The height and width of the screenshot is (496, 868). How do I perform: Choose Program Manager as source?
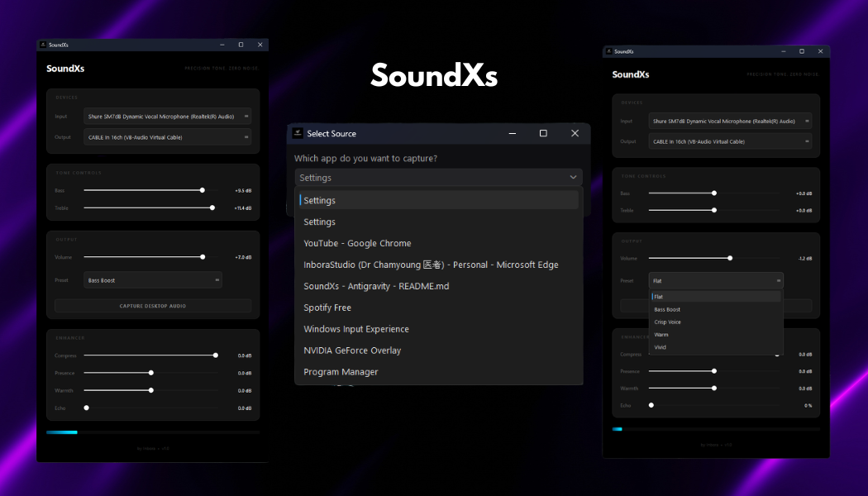pos(438,372)
